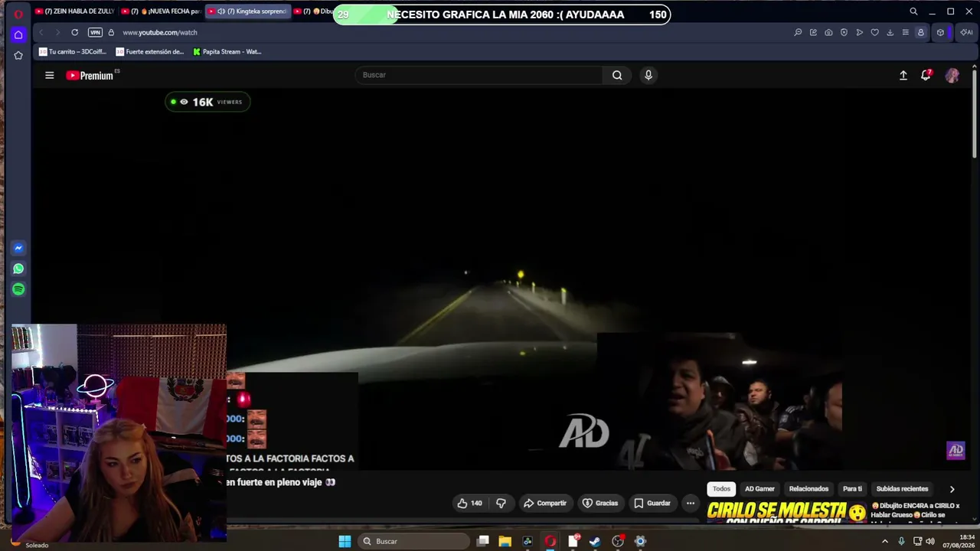Like the video with 140 likes

469,503
